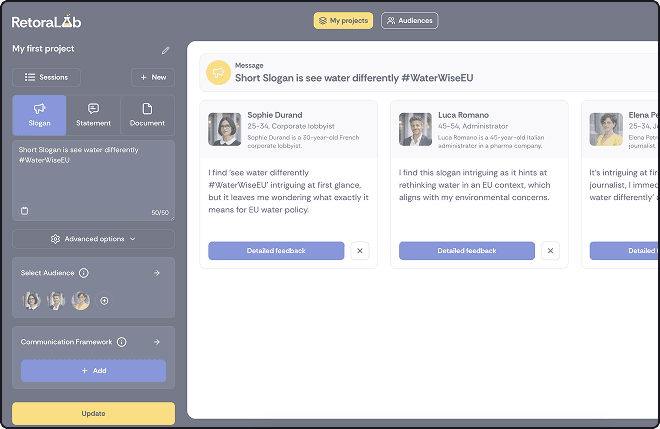660x429 pixels.
Task: Switch to the Statement tab
Action: click(x=93, y=115)
